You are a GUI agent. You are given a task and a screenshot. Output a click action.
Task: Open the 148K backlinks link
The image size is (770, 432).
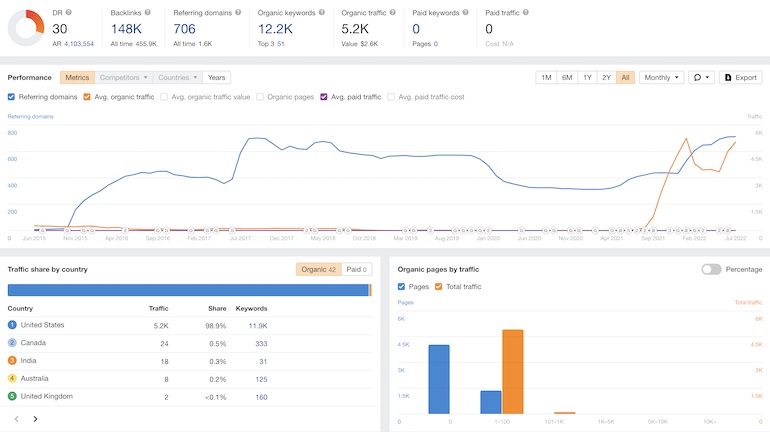click(126, 29)
